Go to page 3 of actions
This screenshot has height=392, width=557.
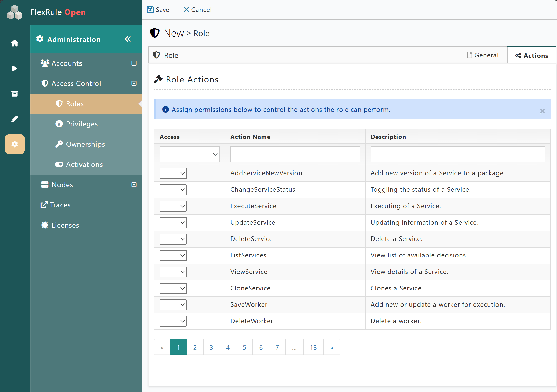click(211, 347)
